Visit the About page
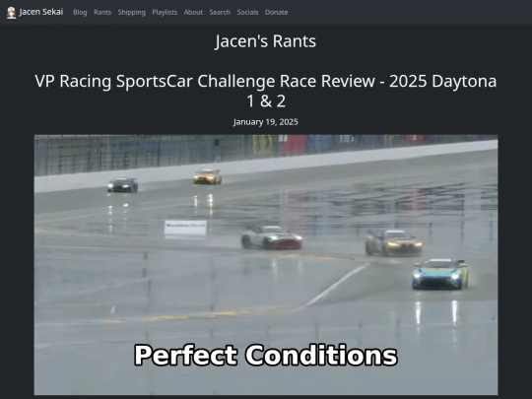 click(x=193, y=13)
